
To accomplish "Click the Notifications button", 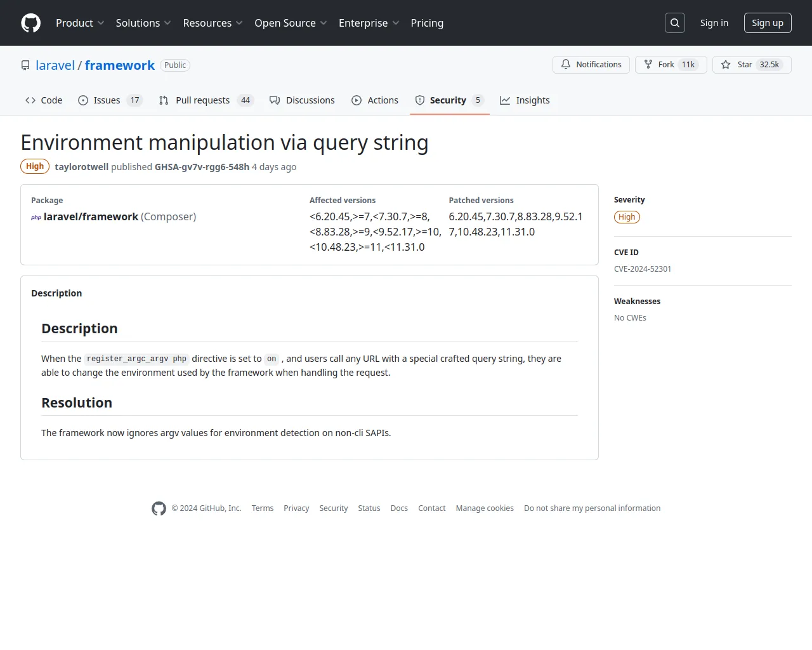I will pos(591,65).
